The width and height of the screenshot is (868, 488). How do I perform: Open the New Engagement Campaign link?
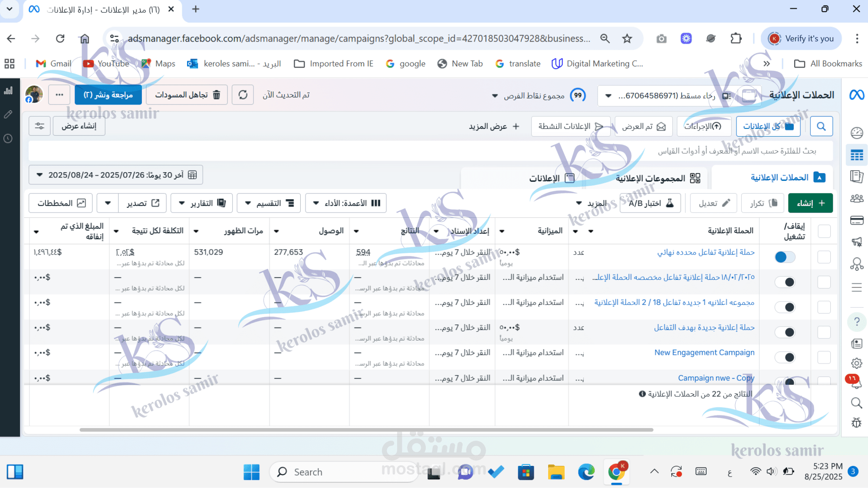click(704, 352)
